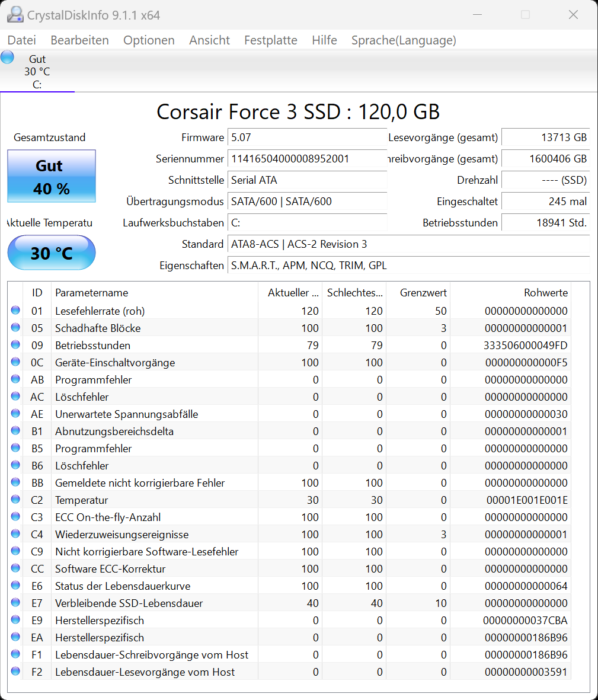Click the status orb of row 09 Betriebsstunden
The image size is (598, 700).
[x=15, y=344]
